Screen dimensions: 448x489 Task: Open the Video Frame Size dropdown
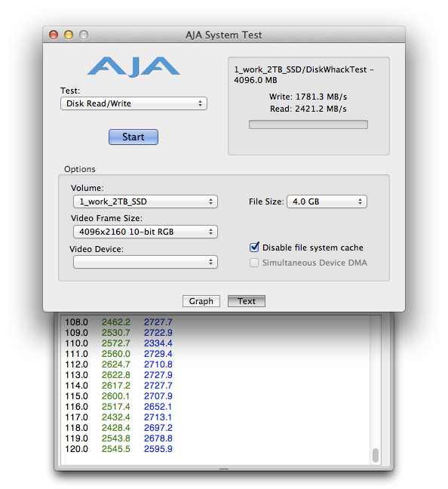(x=146, y=232)
